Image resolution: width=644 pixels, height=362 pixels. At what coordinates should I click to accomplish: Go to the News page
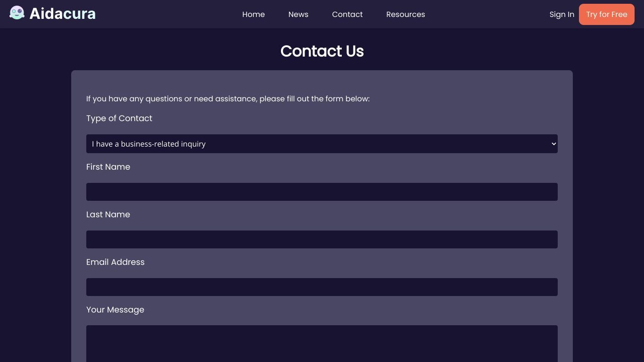298,14
